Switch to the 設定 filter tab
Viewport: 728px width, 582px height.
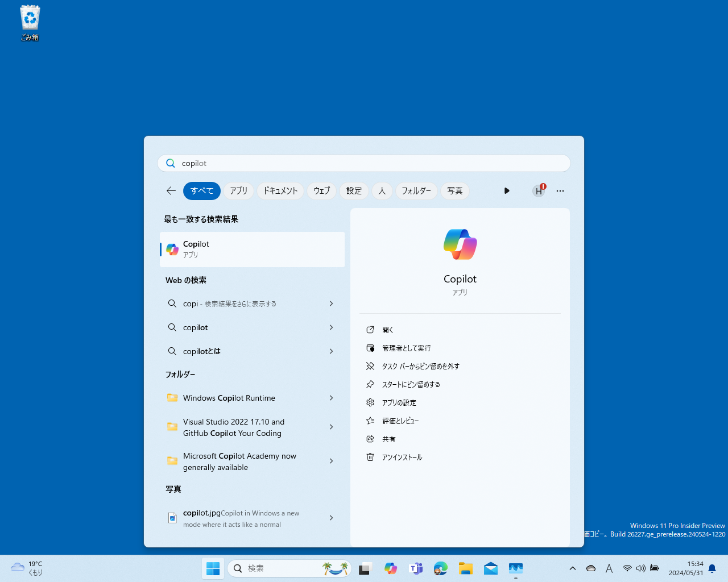click(x=354, y=191)
